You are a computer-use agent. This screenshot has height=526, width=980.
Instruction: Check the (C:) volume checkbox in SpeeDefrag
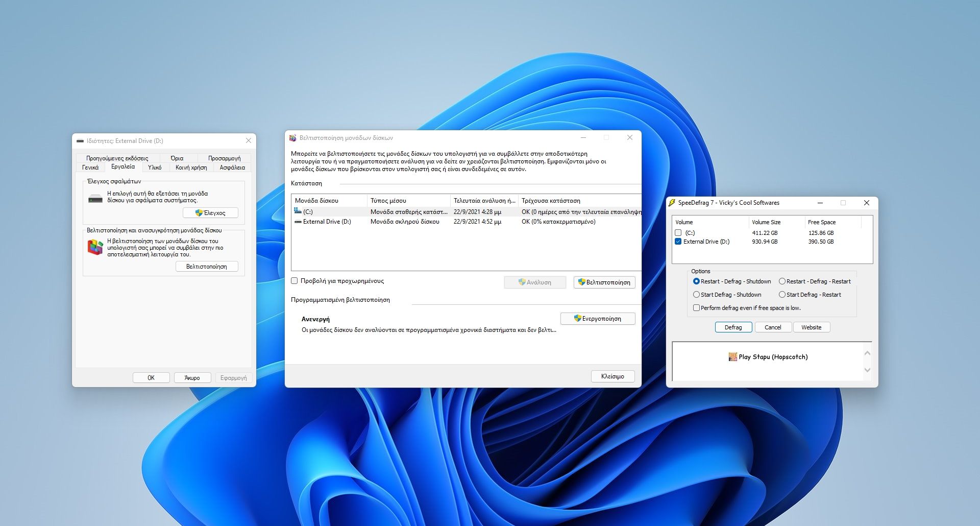point(678,233)
